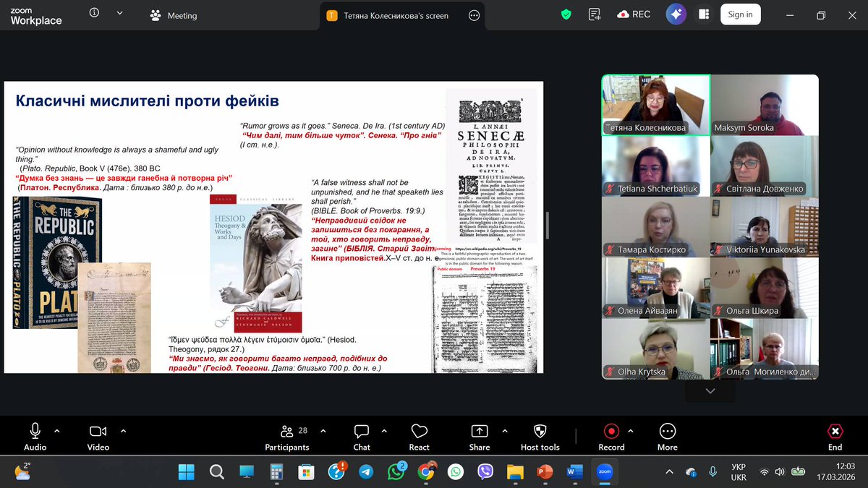
Task: Toggle the Record button
Action: click(x=611, y=437)
